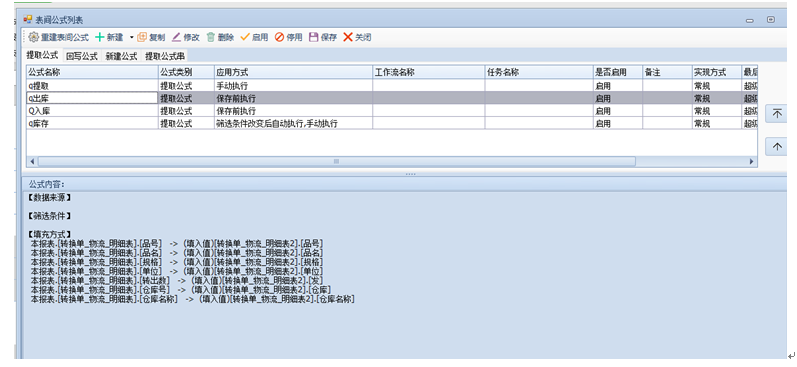Screen dimensions: 797x367
Task: Click the 修改 pencil icon
Action: (176, 37)
